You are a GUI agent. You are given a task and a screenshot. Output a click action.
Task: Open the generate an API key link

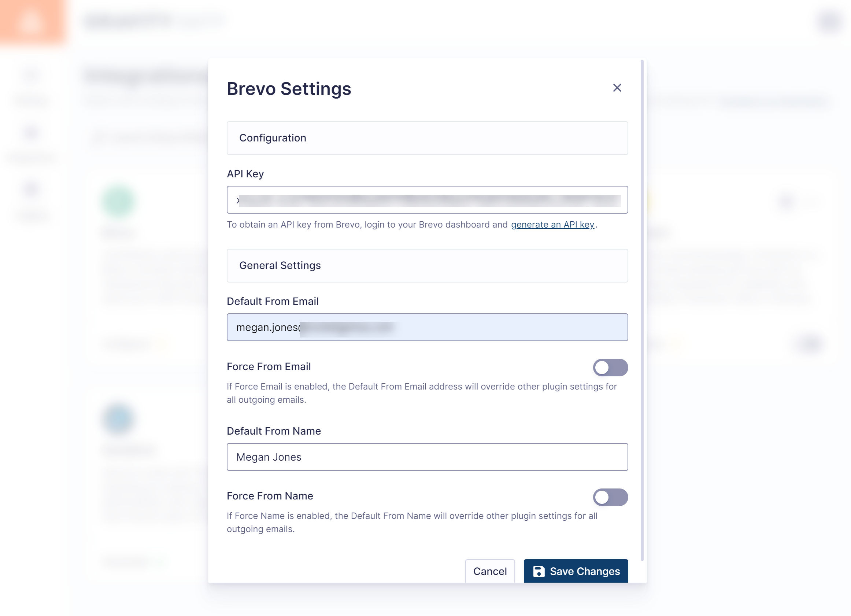coord(552,225)
